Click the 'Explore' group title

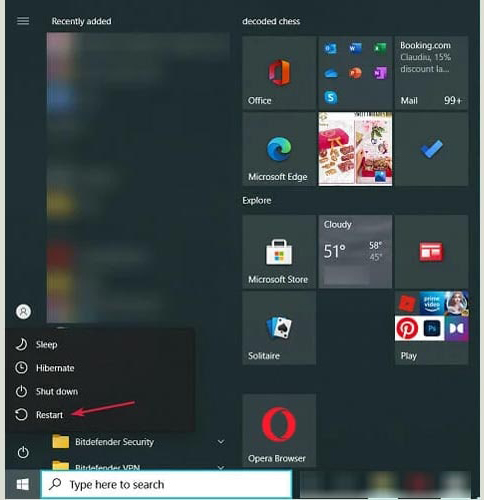tap(257, 200)
